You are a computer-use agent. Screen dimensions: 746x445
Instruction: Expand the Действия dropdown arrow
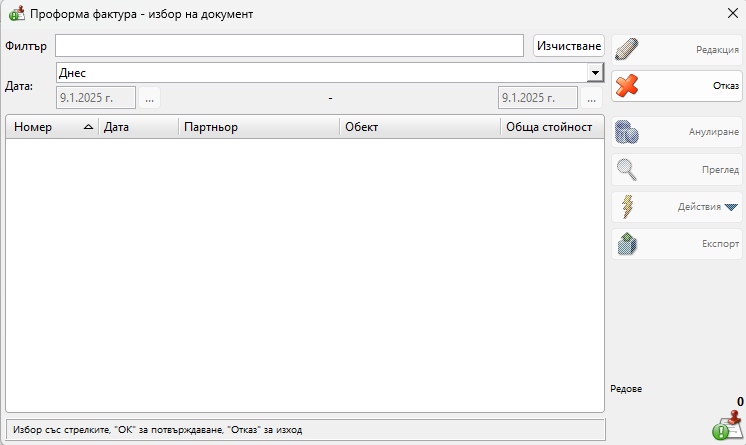coord(731,207)
